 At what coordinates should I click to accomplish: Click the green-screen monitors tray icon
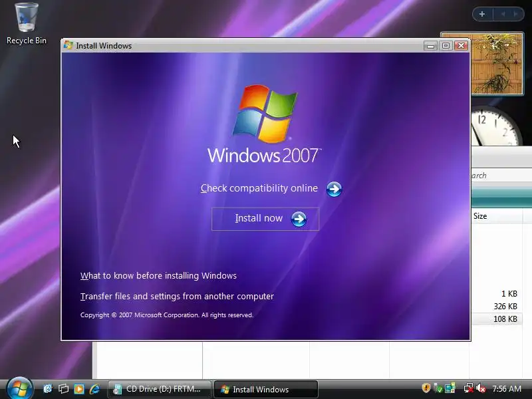[450, 388]
